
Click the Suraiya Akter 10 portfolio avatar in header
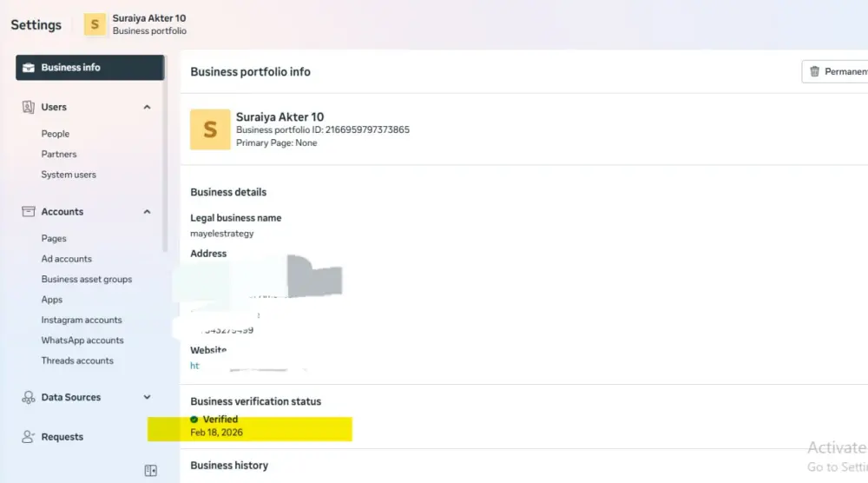95,24
